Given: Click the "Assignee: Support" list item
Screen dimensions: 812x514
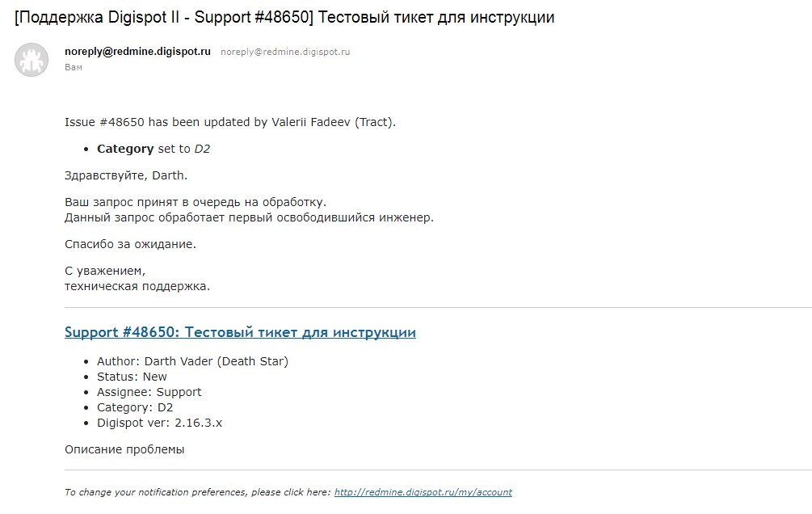Looking at the screenshot, I should pos(149,392).
